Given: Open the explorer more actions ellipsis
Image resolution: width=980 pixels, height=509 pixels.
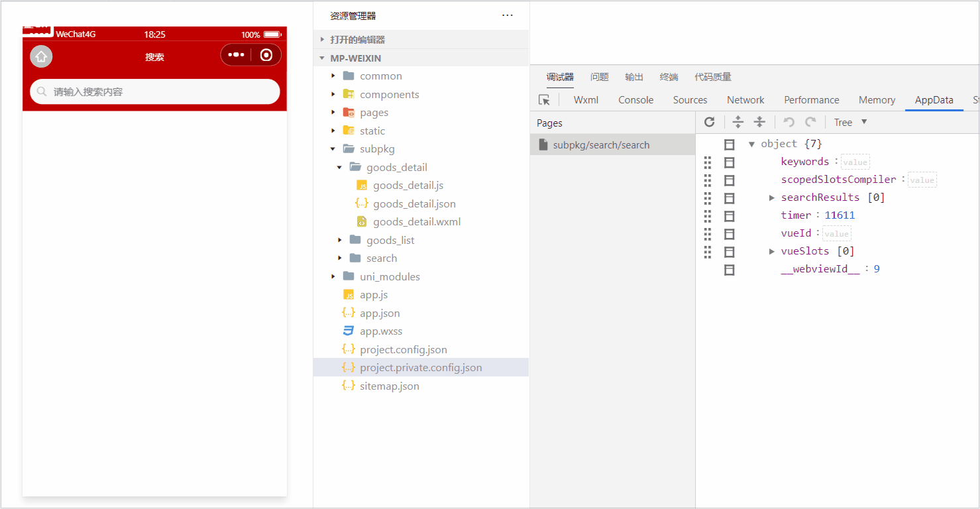Looking at the screenshot, I should (508, 15).
